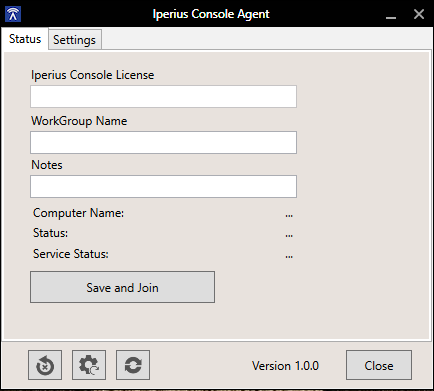Click the WorkGroup Name input box
The width and height of the screenshot is (434, 391).
(163, 142)
